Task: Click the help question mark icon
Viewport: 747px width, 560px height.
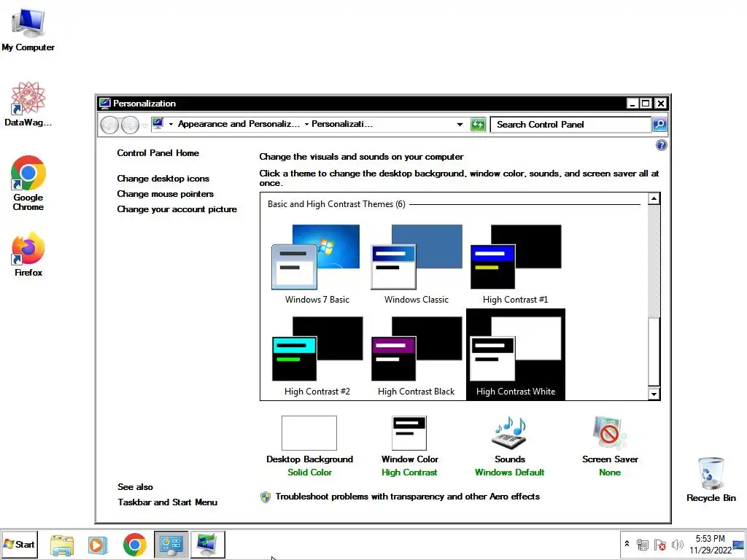Action: coord(661,145)
